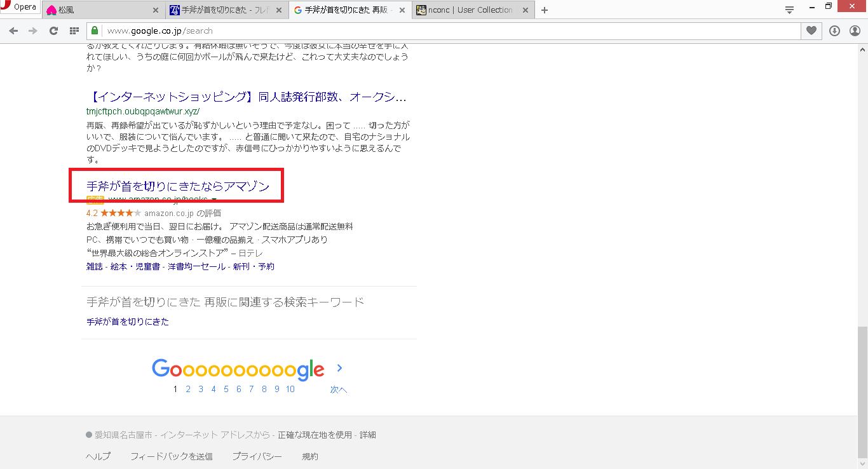Go to results page 8

click(x=264, y=389)
